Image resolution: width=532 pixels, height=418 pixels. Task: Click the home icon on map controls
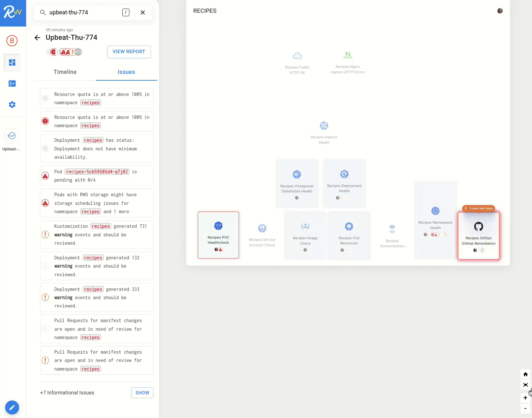coord(525,374)
